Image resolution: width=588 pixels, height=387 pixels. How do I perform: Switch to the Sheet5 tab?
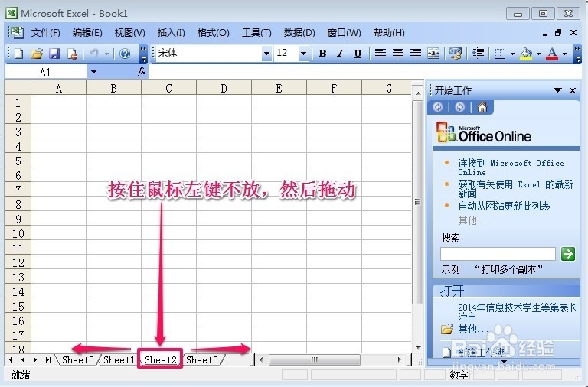pos(78,360)
